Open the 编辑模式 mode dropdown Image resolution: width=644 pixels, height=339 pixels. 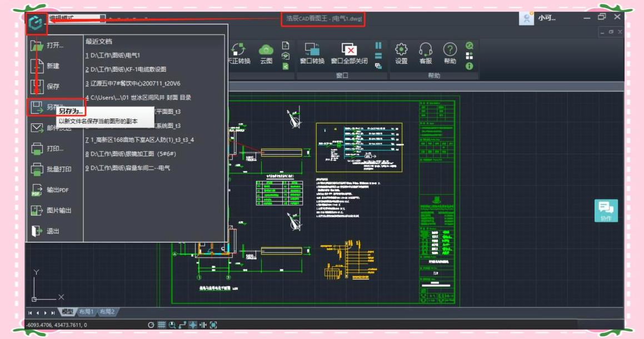point(76,19)
